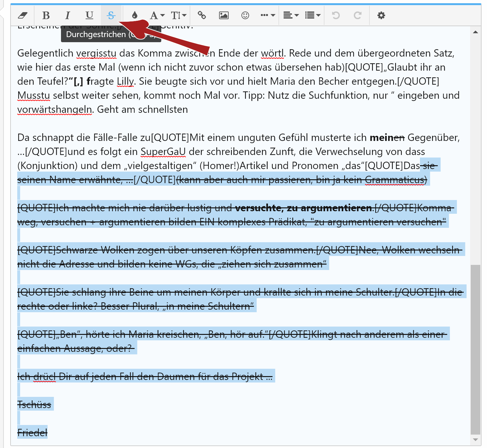Open the list options dropdown

(x=313, y=15)
